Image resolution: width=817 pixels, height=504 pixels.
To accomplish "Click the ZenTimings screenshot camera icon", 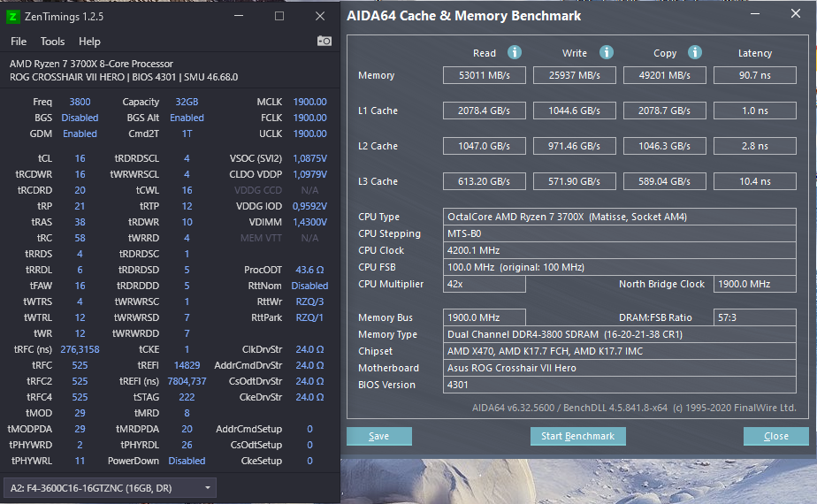I will coord(325,41).
